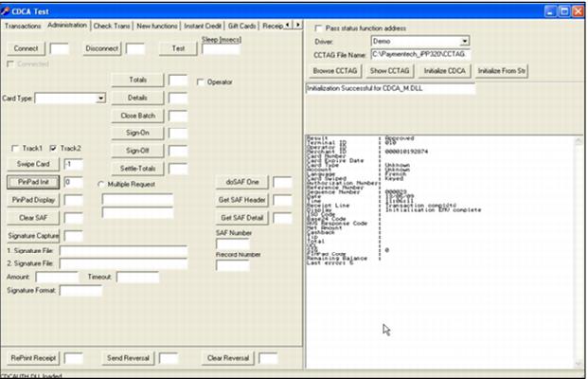Click the result box beside Totals button
This screenshot has width=588, height=379.
(x=178, y=81)
